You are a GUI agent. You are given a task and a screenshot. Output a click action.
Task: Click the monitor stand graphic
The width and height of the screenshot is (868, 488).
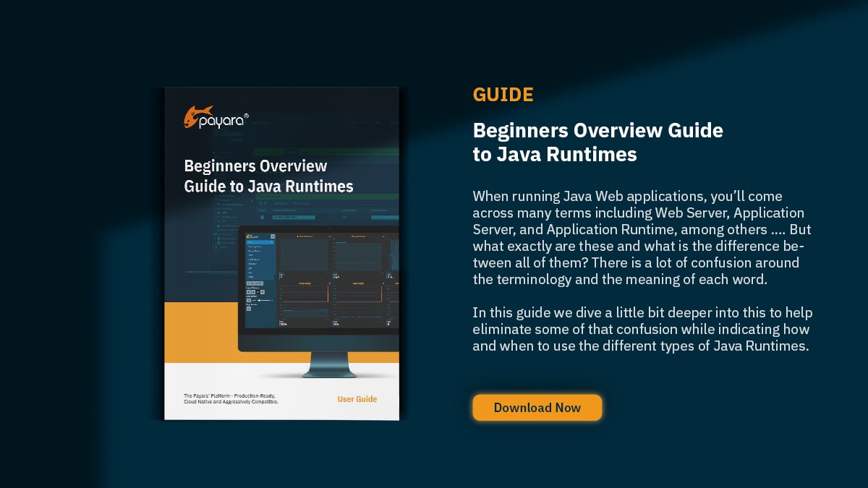(x=330, y=366)
